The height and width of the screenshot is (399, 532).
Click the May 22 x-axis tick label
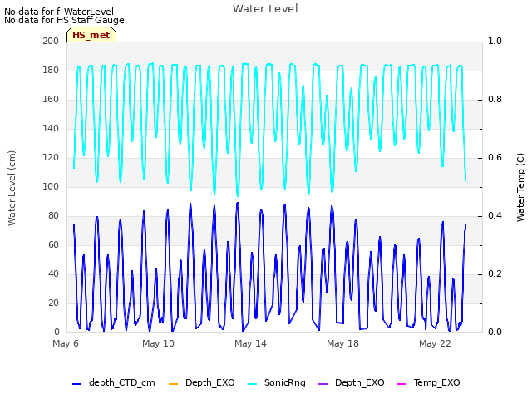coord(435,343)
